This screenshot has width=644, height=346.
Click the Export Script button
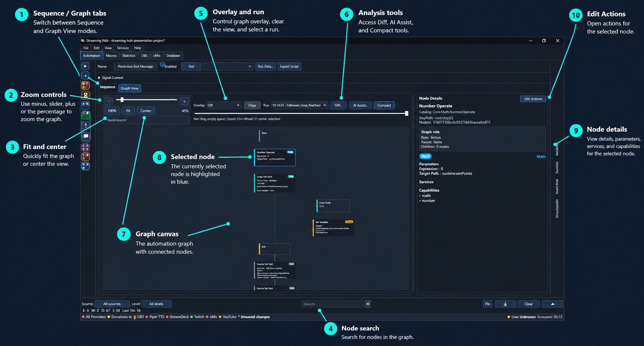tap(289, 67)
